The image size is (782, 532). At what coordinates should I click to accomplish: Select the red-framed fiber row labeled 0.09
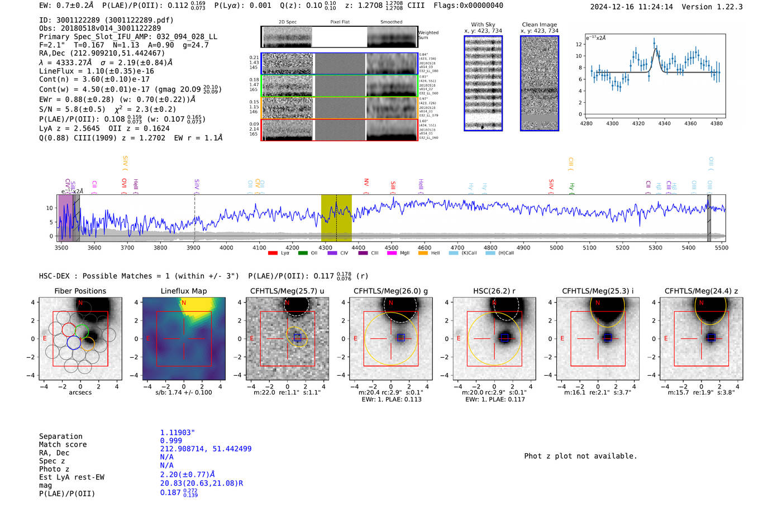[340, 130]
